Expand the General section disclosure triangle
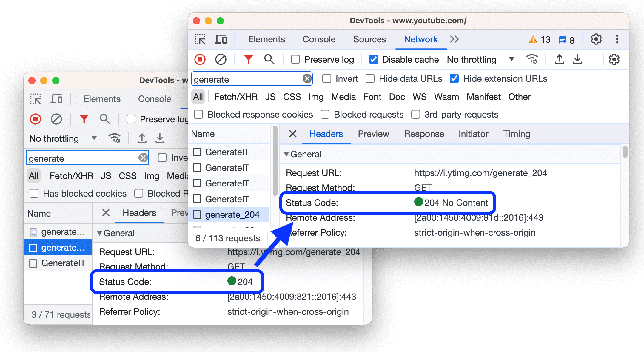 pyautogui.click(x=287, y=154)
